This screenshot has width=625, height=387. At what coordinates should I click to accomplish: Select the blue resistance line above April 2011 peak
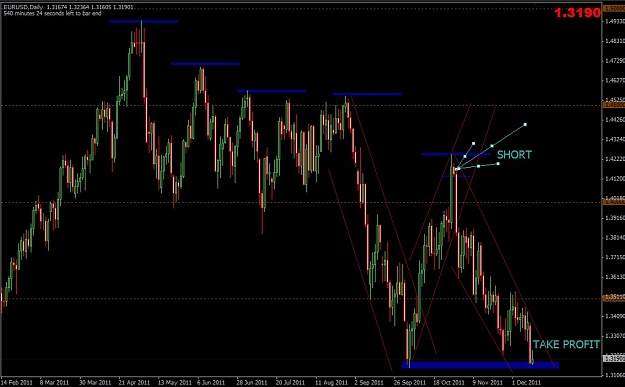coord(143,22)
